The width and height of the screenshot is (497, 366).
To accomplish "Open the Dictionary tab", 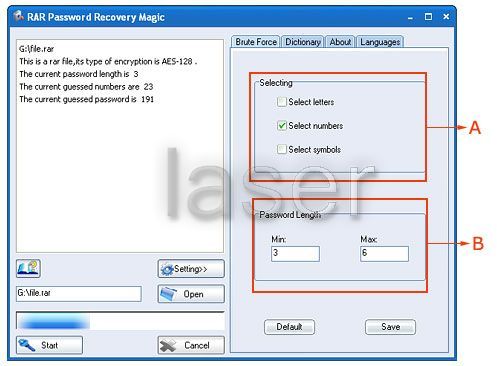I will 303,42.
